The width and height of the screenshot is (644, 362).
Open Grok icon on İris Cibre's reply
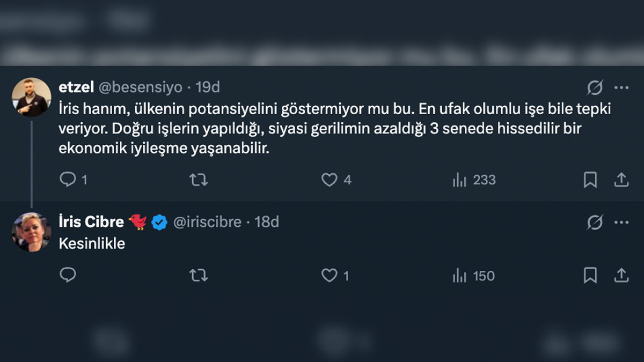click(595, 222)
